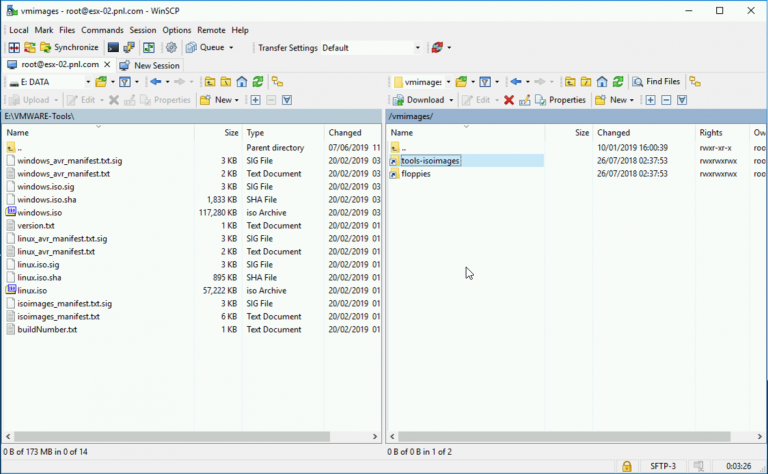Go to the remote parent directory icon

pyautogui.click(x=570, y=82)
